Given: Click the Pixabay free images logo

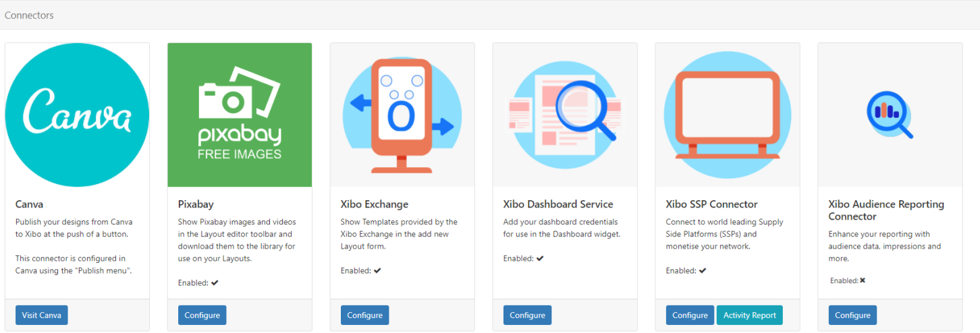Looking at the screenshot, I should (240, 115).
